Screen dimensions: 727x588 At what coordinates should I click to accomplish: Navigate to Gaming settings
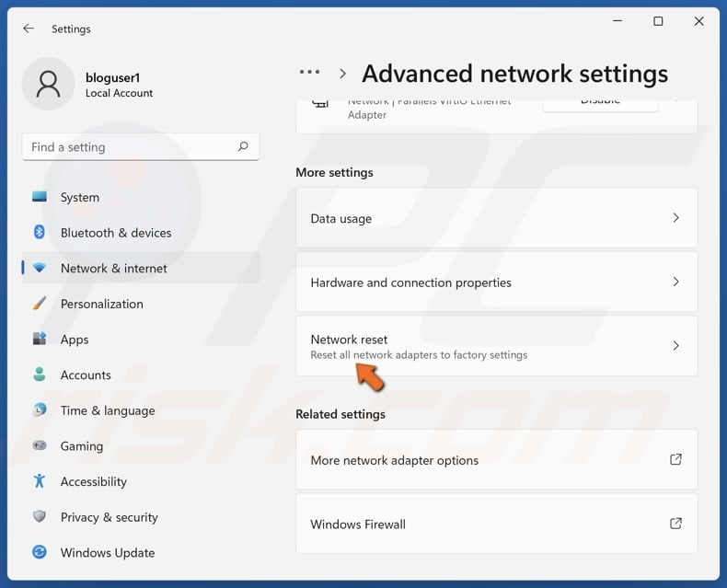click(141, 445)
